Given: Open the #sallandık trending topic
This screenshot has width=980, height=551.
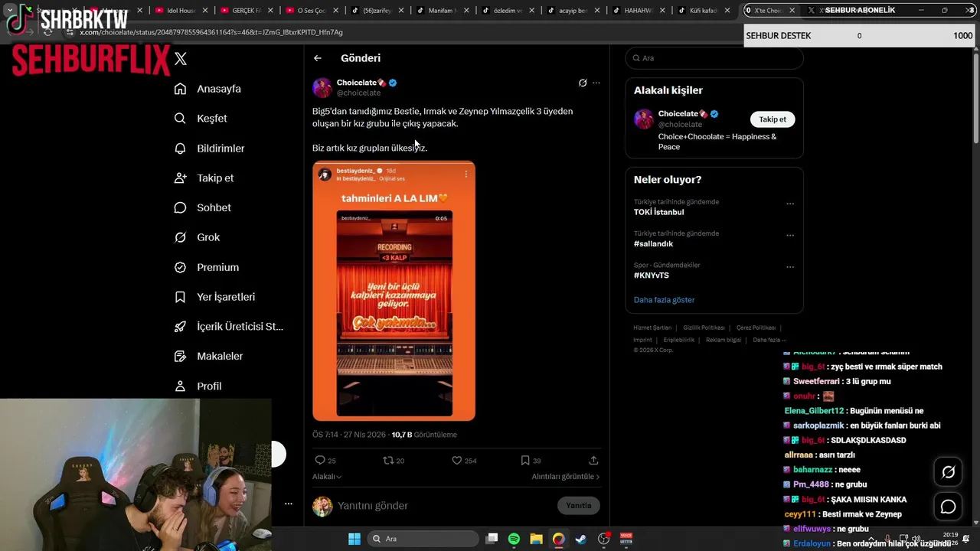Looking at the screenshot, I should 653,244.
